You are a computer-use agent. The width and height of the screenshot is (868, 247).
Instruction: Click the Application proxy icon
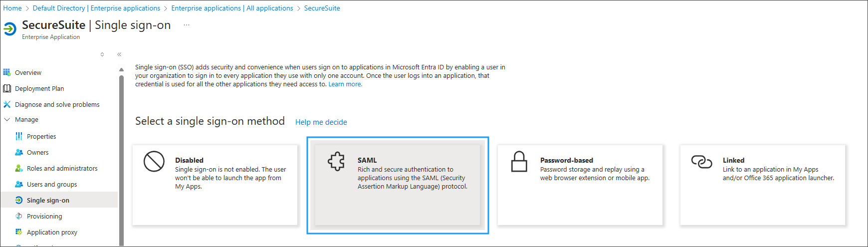pos(19,232)
